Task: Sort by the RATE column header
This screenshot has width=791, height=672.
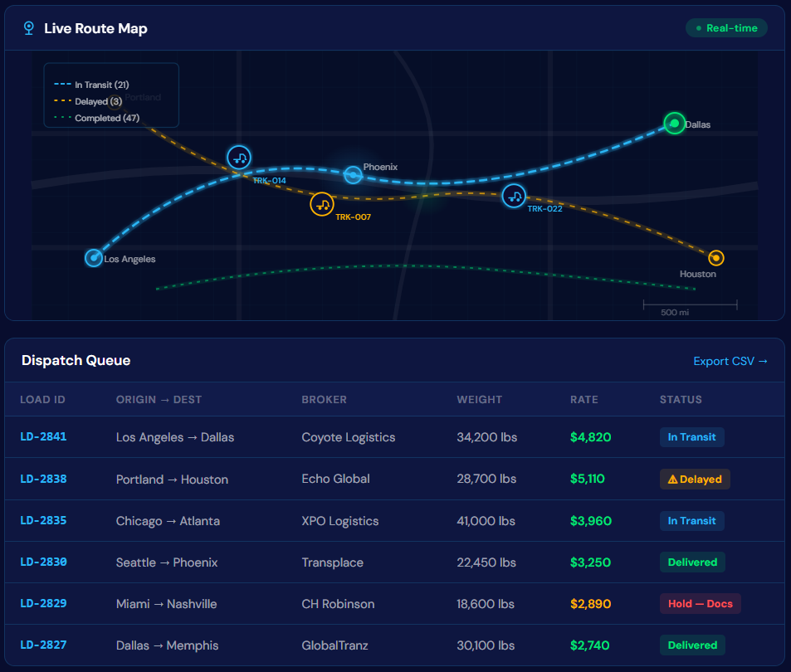Action: click(x=584, y=400)
